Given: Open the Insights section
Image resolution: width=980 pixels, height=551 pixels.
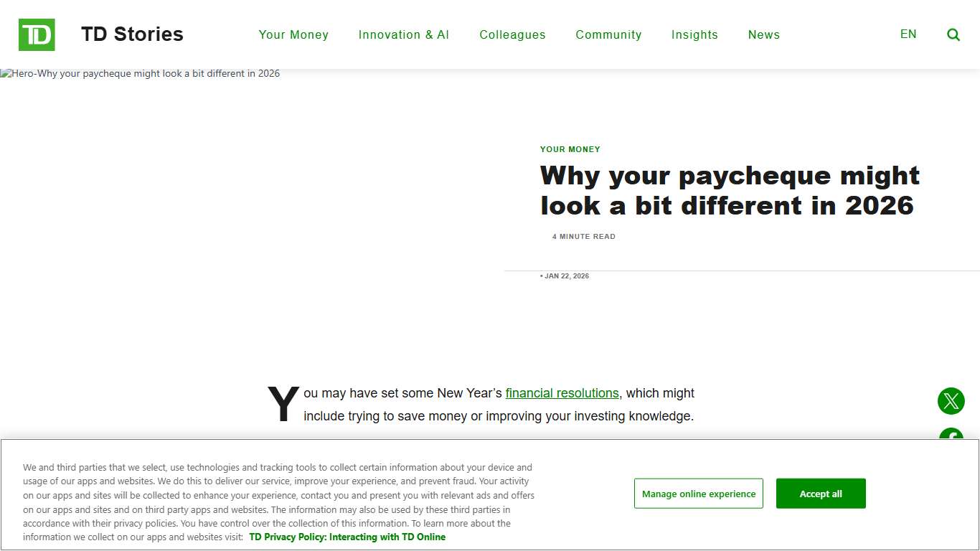Looking at the screenshot, I should [694, 34].
